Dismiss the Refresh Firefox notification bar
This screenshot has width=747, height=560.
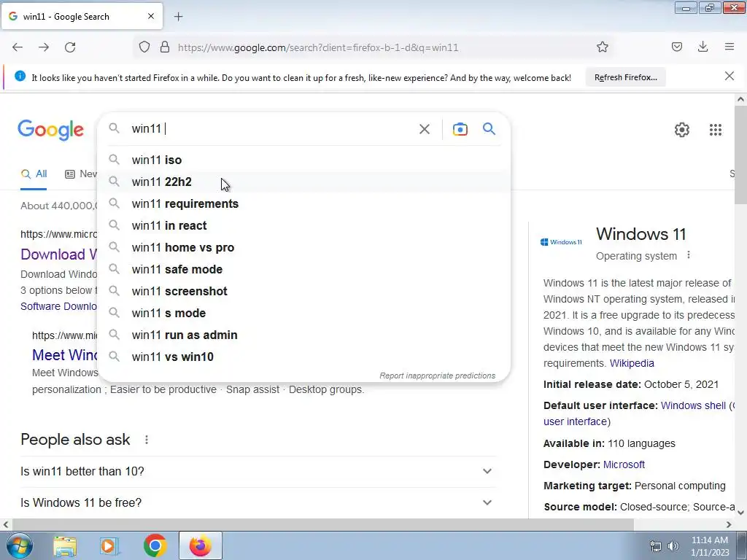[729, 76]
